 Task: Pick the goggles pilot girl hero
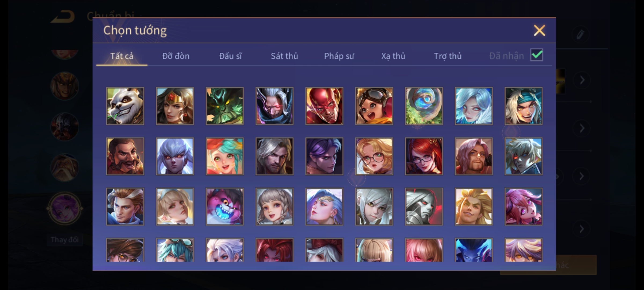pos(374,106)
